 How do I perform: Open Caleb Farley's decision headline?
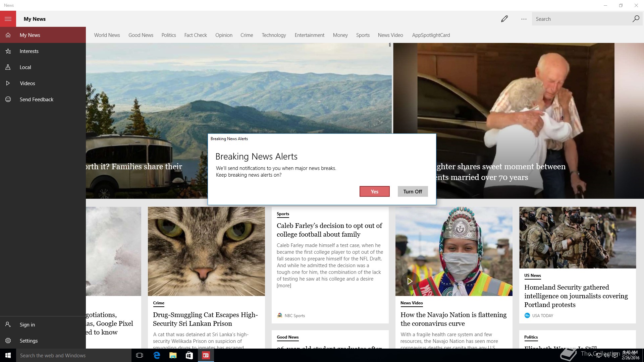[x=329, y=230]
